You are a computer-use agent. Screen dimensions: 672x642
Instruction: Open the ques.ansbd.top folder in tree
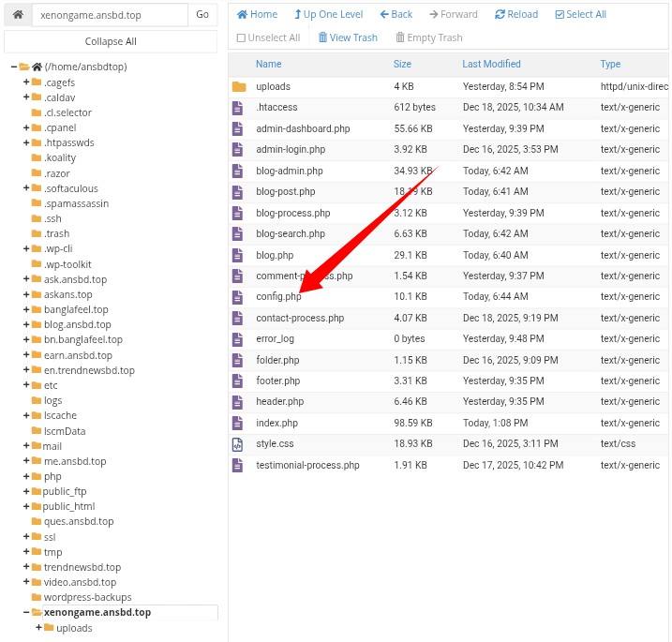(x=79, y=521)
